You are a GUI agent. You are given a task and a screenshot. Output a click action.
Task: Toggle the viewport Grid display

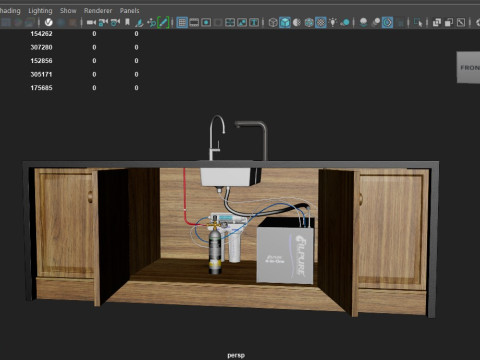pyautogui.click(x=182, y=22)
